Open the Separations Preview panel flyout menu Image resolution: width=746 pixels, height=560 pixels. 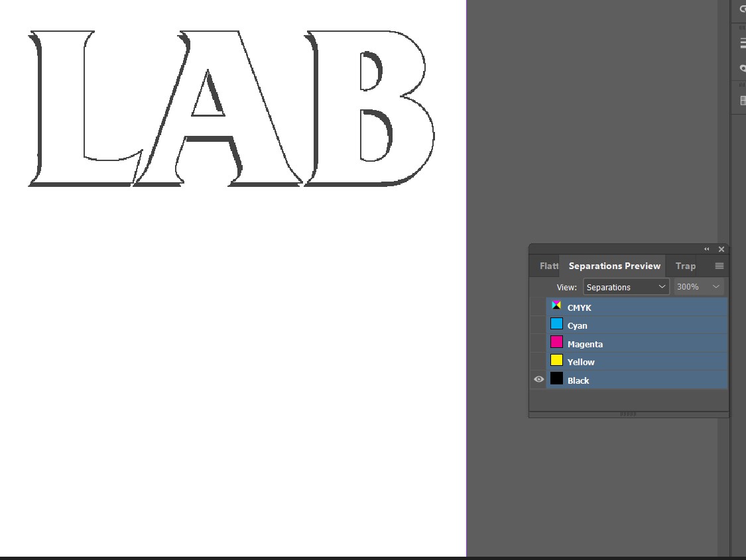click(x=719, y=266)
